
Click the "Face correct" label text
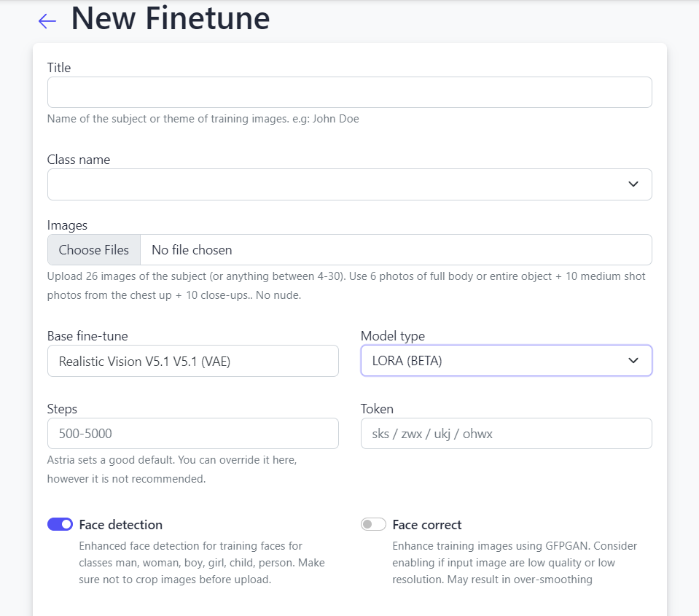click(x=426, y=525)
